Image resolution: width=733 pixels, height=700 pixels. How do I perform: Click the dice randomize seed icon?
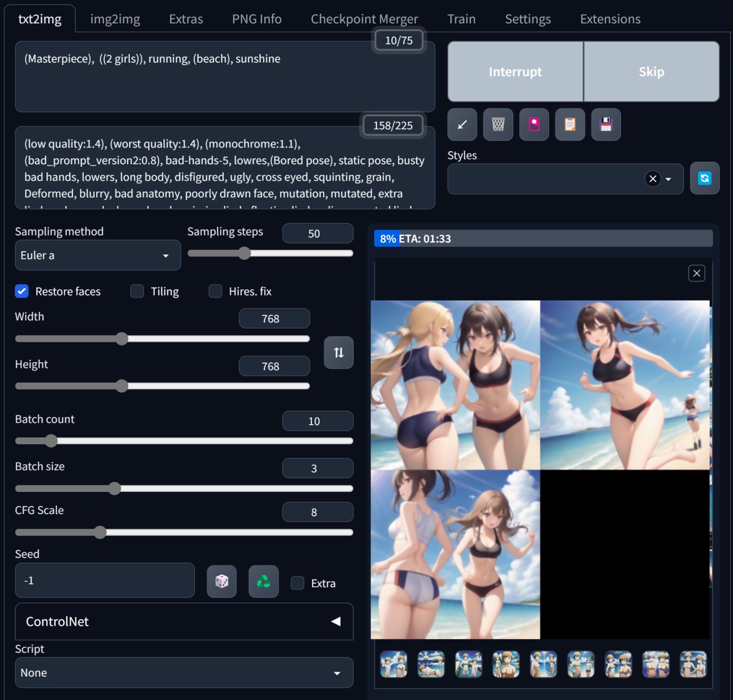pyautogui.click(x=222, y=581)
